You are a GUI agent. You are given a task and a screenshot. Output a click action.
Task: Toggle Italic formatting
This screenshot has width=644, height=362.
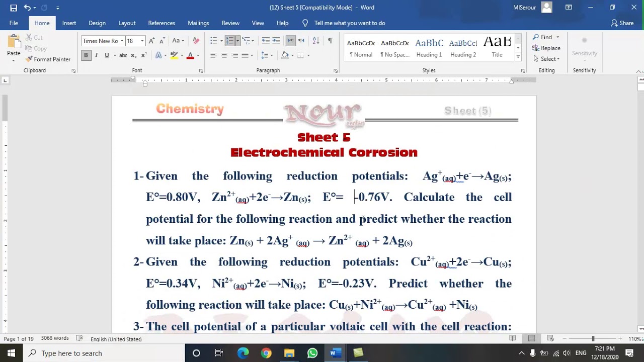pos(96,55)
